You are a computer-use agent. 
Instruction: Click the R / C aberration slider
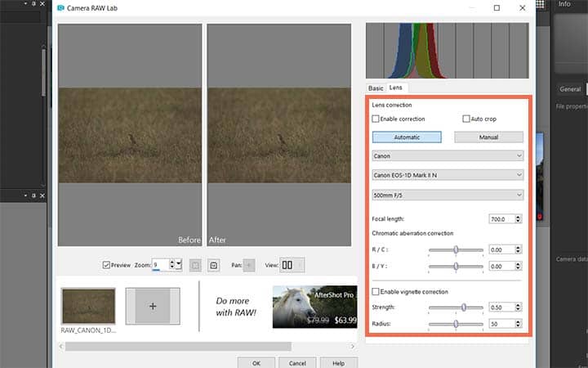coord(456,249)
